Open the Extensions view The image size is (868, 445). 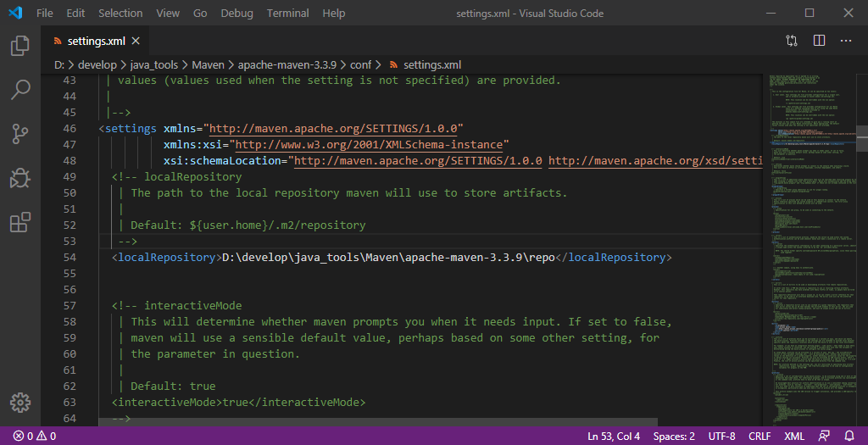[20, 222]
